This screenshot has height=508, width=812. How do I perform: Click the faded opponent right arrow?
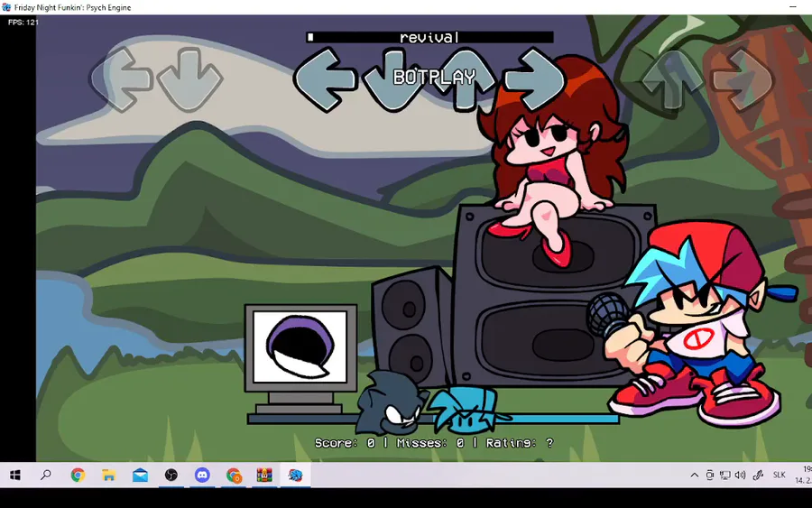[743, 79]
